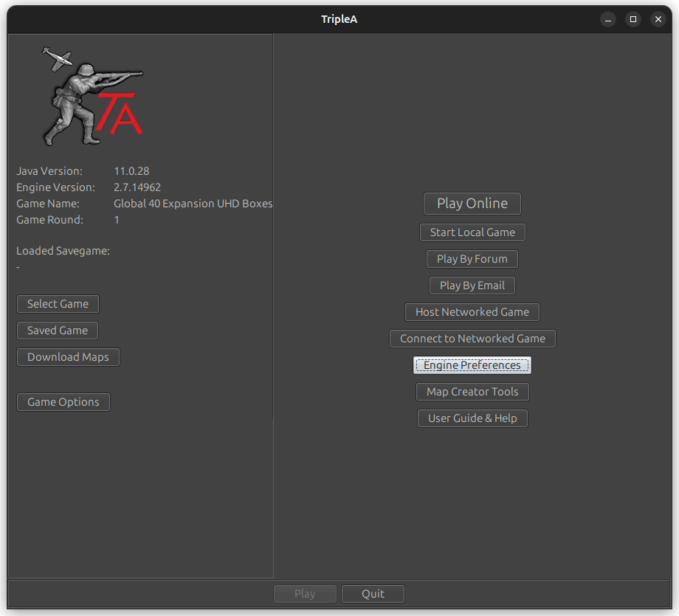Open the Engine Preferences
This screenshot has width=679, height=616.
pos(472,364)
